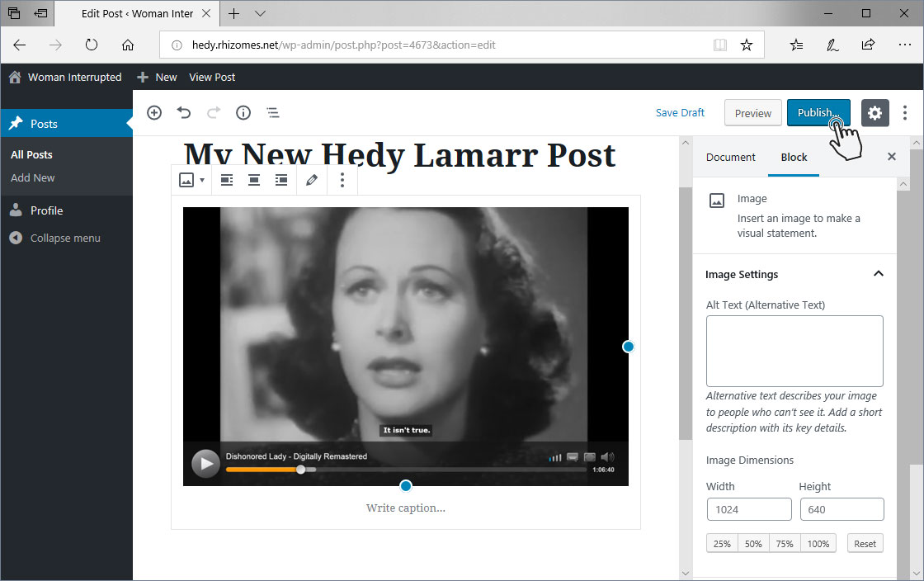Click View Post in the admin bar
924x581 pixels.
(212, 78)
